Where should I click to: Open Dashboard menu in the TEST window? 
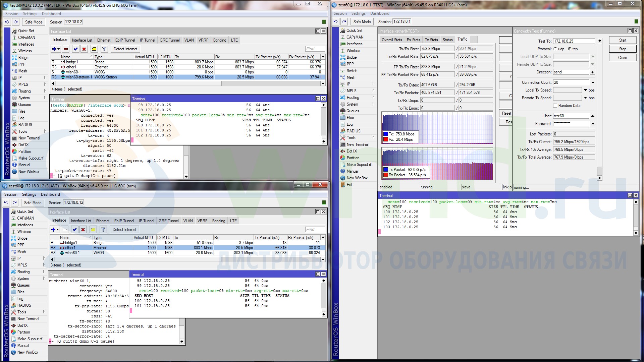click(x=380, y=13)
